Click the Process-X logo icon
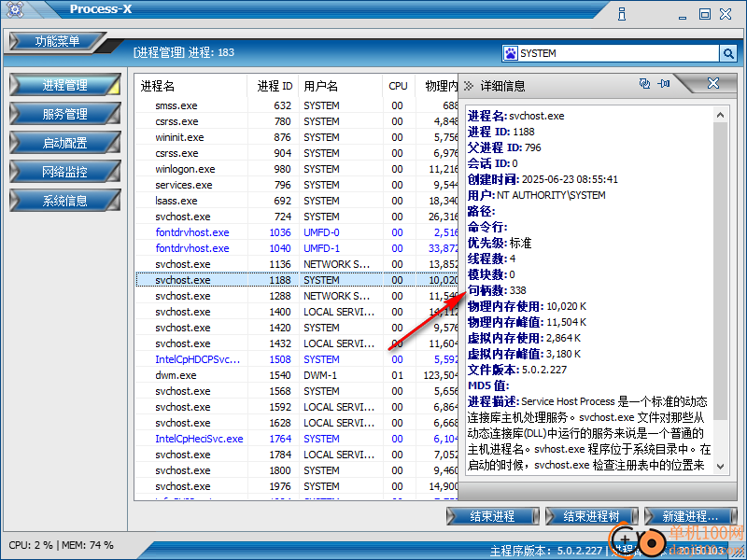The width and height of the screenshot is (747, 560). click(x=15, y=9)
